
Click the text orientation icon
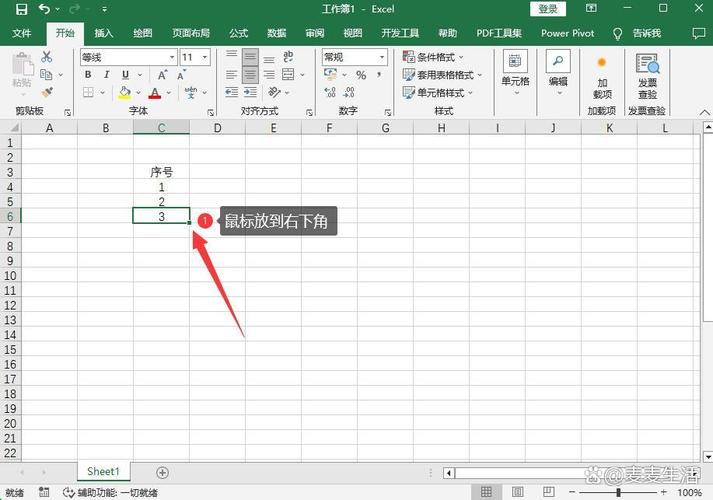[x=274, y=92]
